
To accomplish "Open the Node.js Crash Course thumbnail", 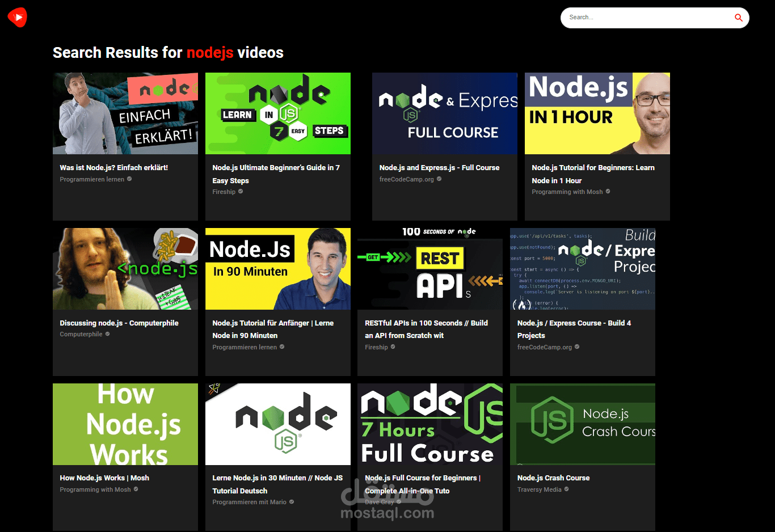I will click(583, 424).
